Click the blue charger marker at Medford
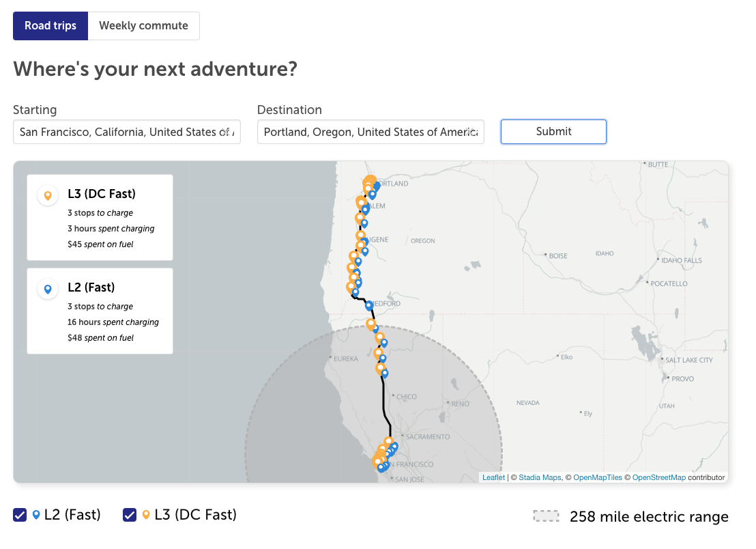Image resolution: width=756 pixels, height=549 pixels. coord(369,305)
